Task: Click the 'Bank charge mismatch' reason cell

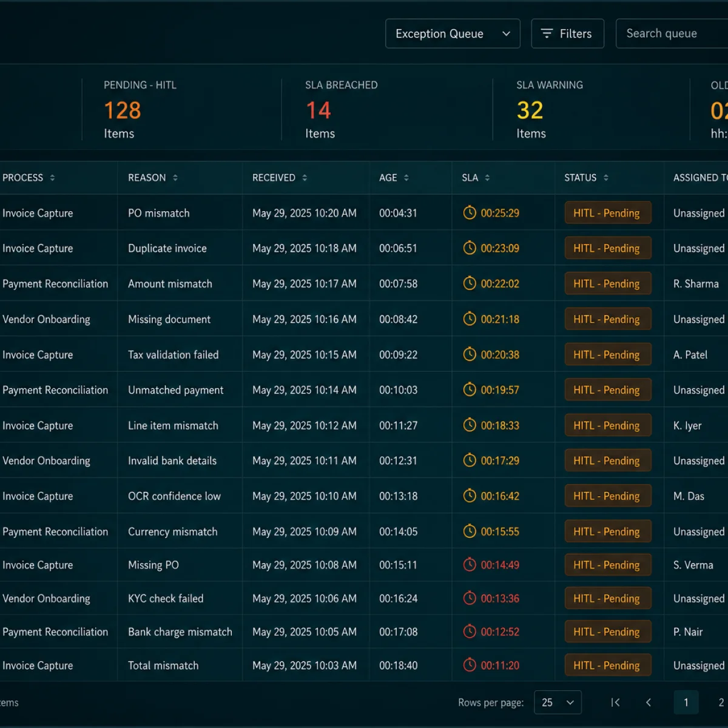Action: (x=180, y=632)
